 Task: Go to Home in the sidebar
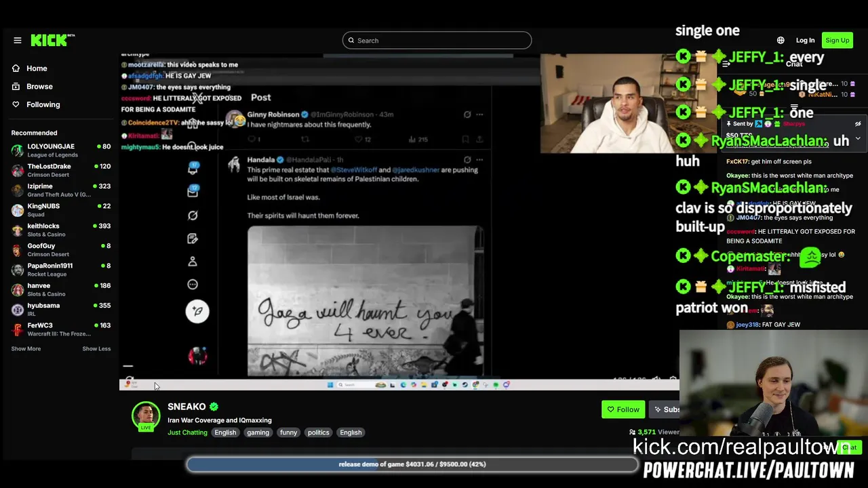tap(60, 68)
